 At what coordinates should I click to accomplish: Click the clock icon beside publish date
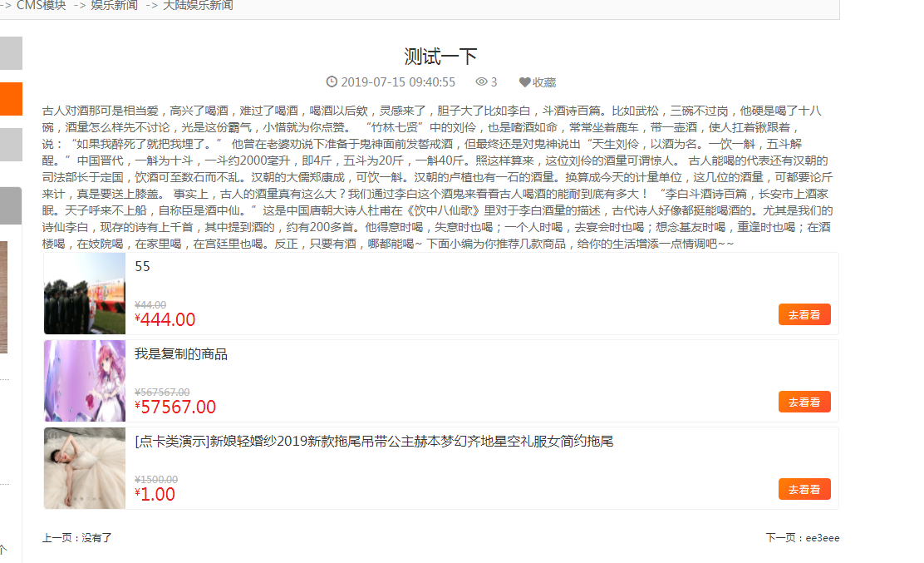(332, 81)
